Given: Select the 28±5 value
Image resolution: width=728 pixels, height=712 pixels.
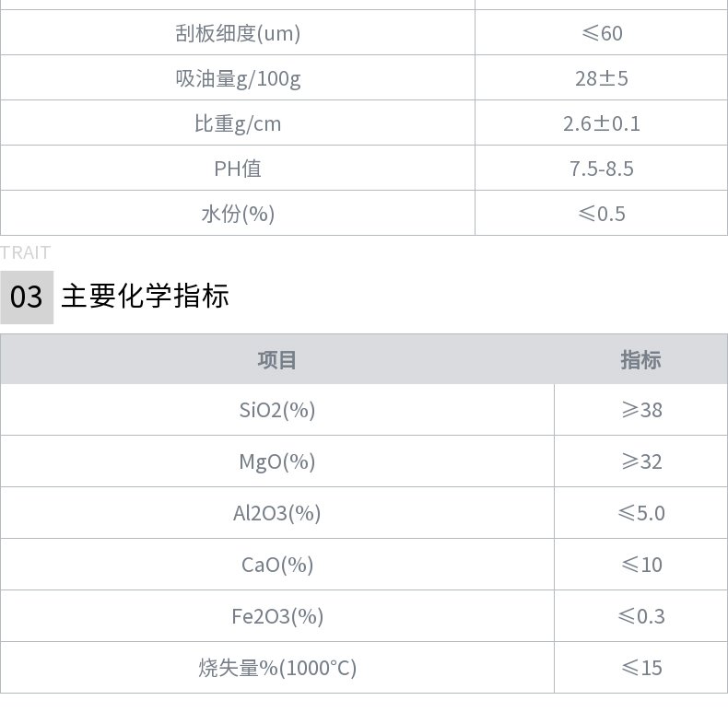Looking at the screenshot, I should (602, 78).
